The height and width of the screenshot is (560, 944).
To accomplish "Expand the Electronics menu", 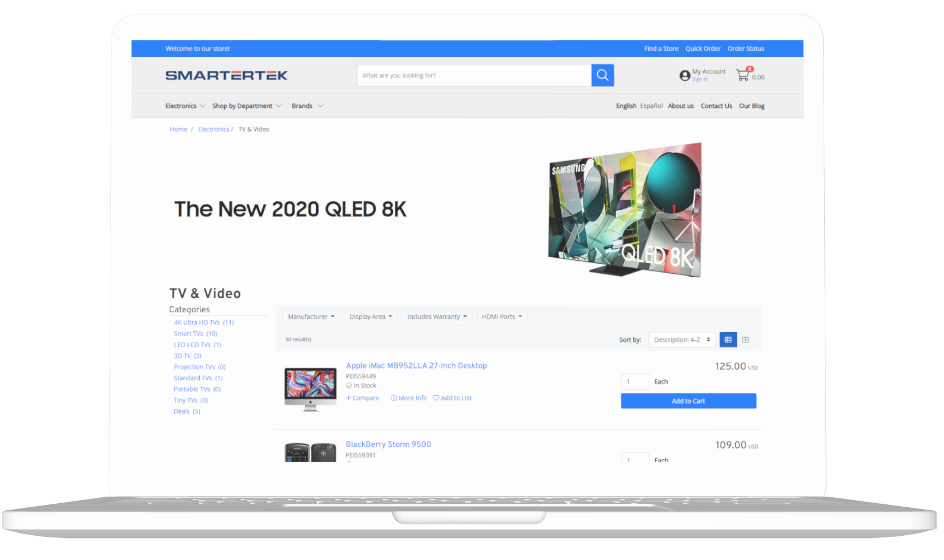I will [x=185, y=106].
